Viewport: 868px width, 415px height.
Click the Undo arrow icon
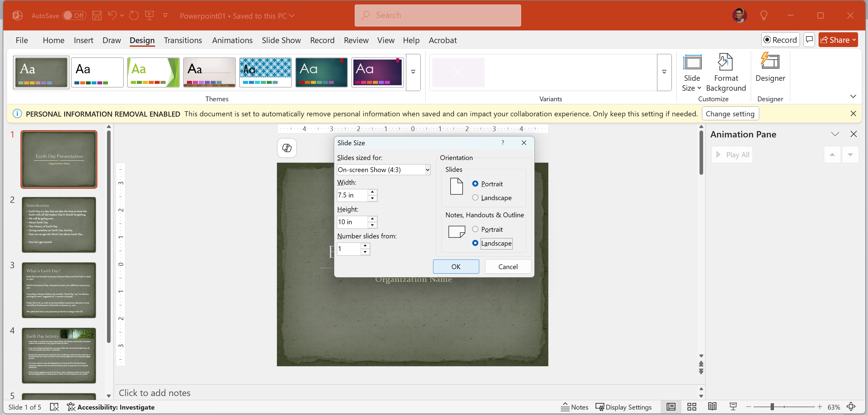pos(112,15)
